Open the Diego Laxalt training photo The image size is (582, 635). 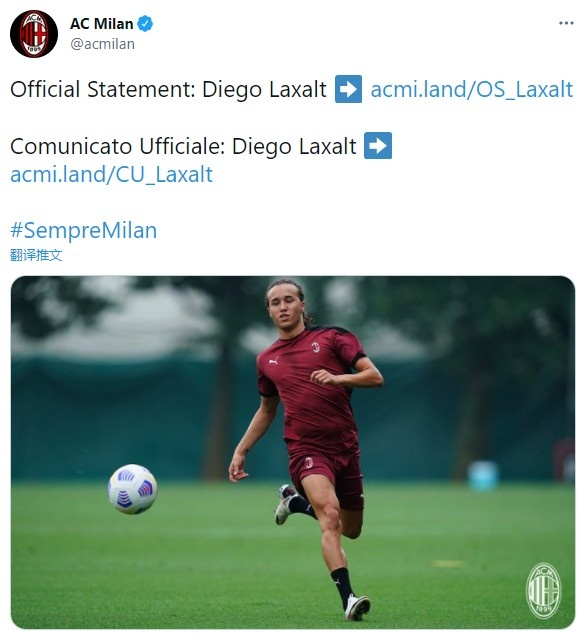pos(292,452)
